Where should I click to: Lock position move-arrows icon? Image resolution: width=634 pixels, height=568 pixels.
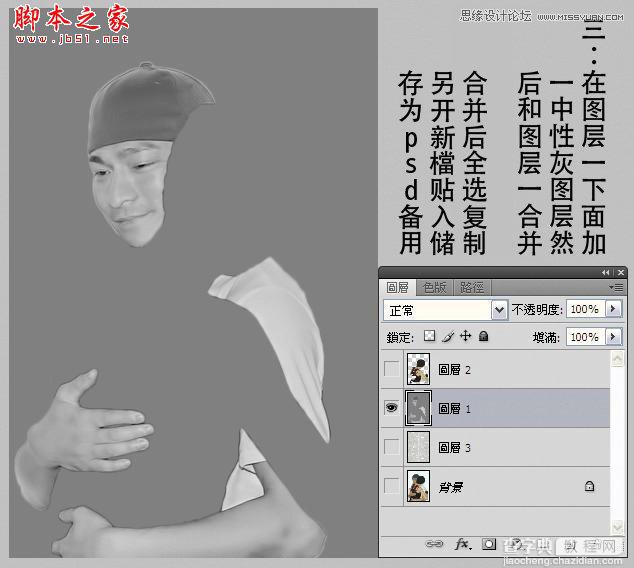coord(466,336)
